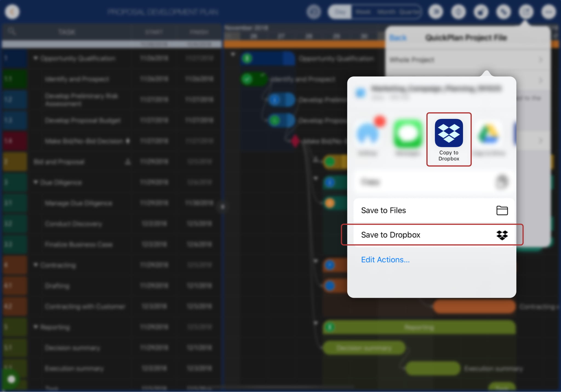
Task: Share via the green Messages icon
Action: (x=408, y=134)
